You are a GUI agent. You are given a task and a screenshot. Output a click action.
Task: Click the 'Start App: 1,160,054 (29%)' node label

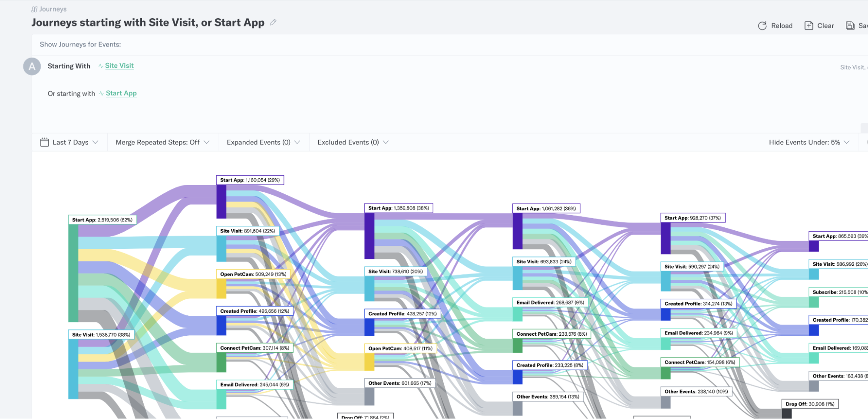(250, 180)
